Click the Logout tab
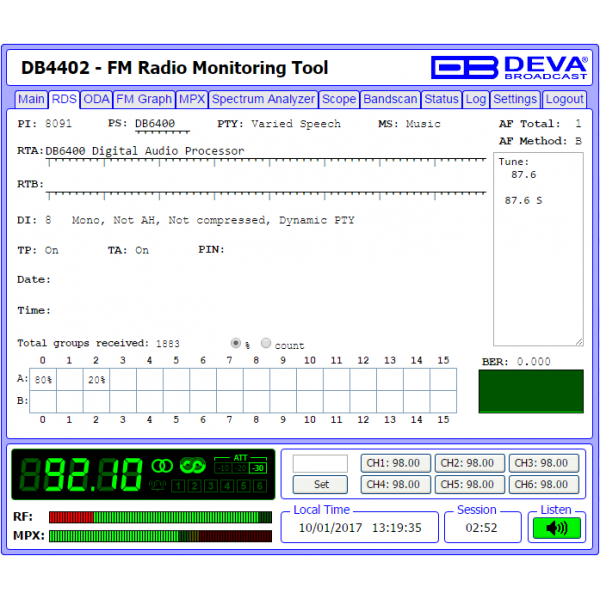This screenshot has height=600, width=600. tap(564, 99)
